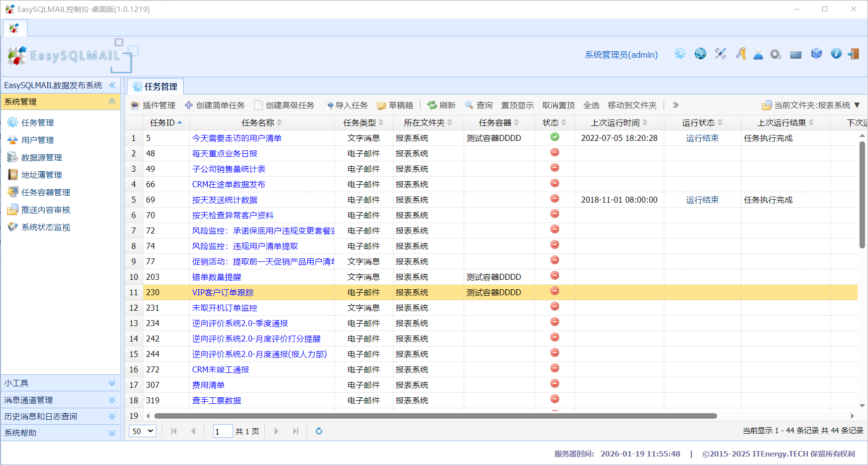Click the horizontal scrollbar of the table

pos(436,416)
